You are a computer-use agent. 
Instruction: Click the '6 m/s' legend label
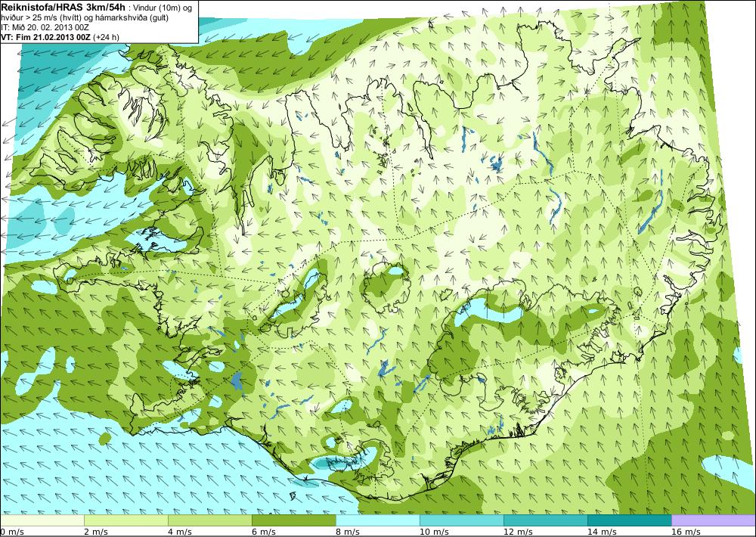(264, 532)
